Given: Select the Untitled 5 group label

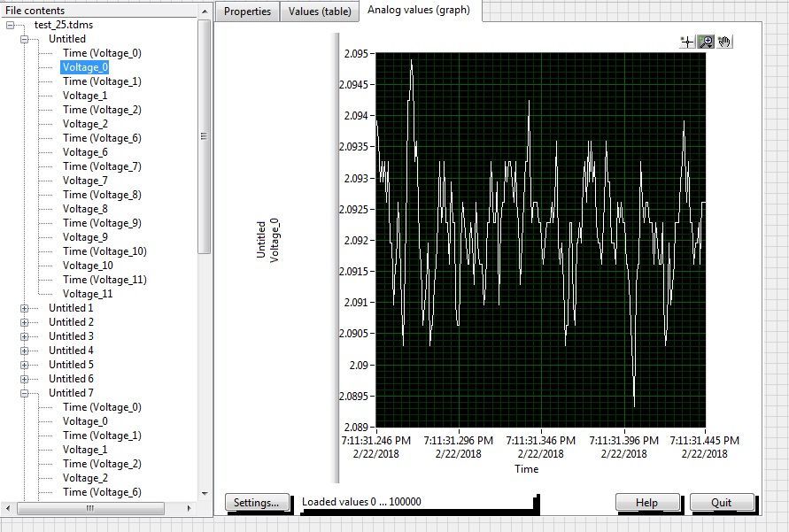Looking at the screenshot, I should click(71, 365).
